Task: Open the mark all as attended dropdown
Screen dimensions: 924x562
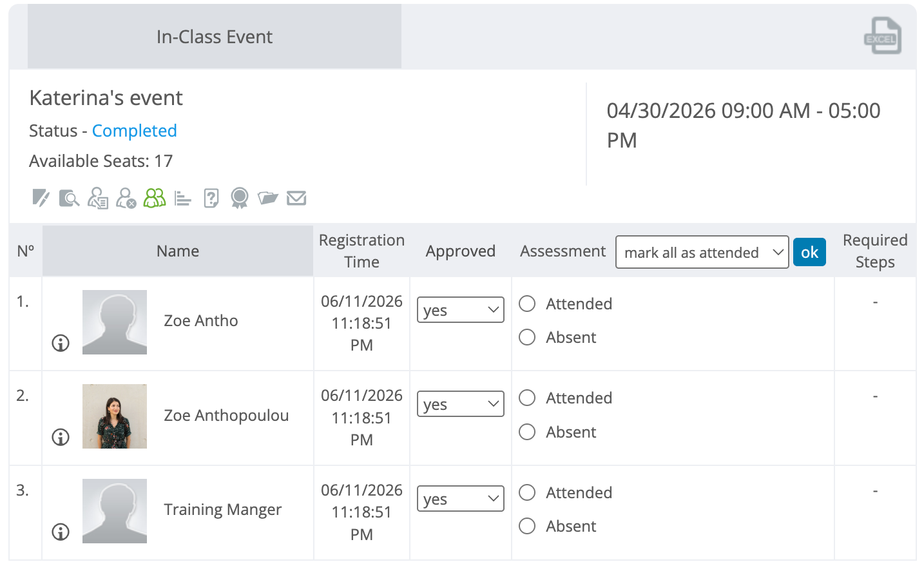Action: [x=702, y=252]
